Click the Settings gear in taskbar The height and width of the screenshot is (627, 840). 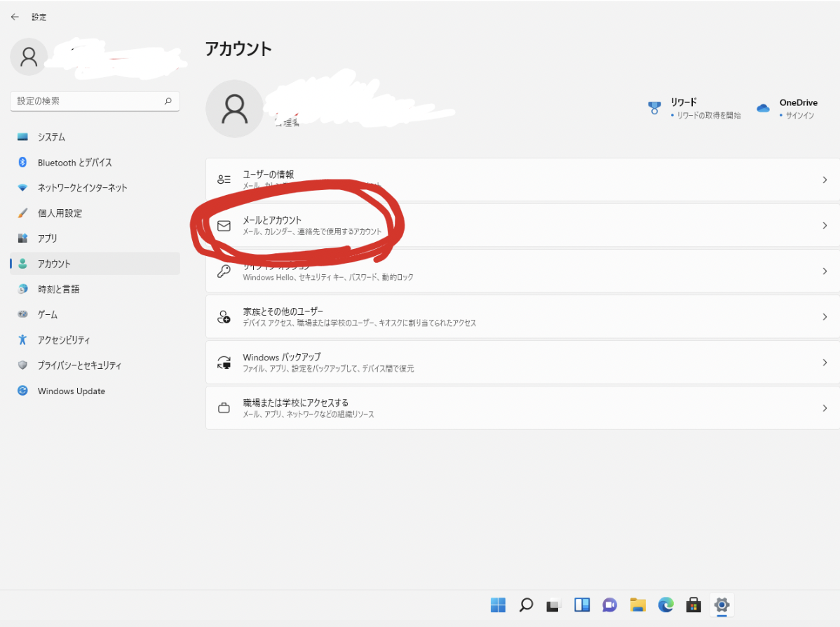tap(722, 605)
